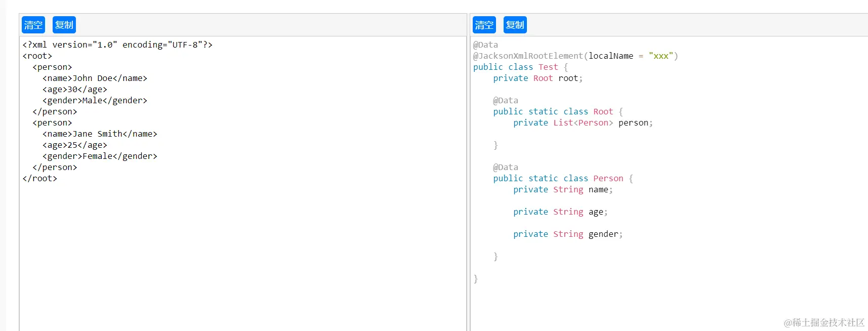Click the "public class Test" line

521,67
